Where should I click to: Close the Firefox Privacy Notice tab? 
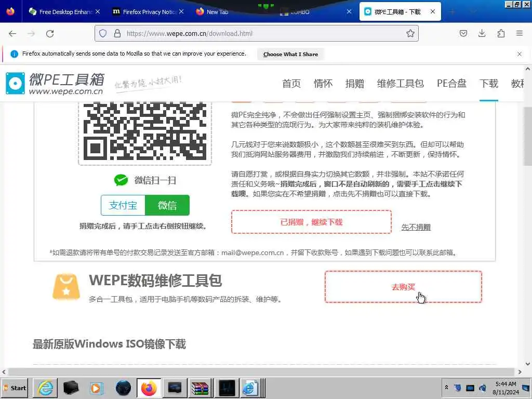181,11
